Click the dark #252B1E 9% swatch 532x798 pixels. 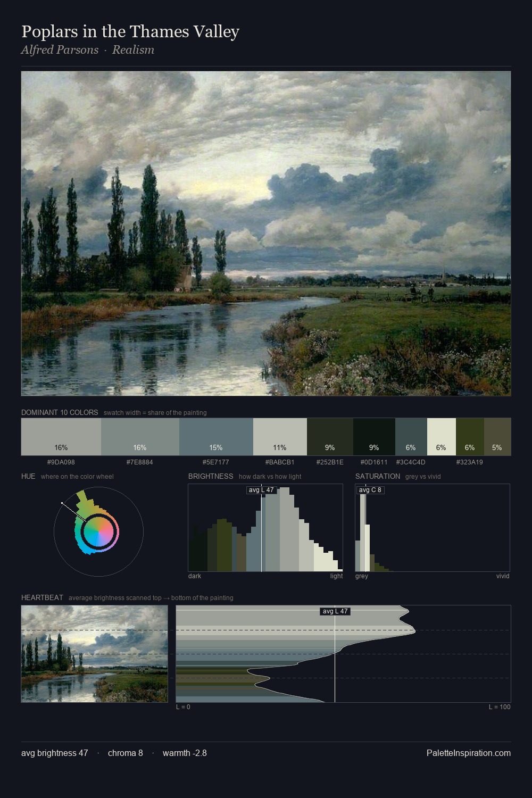coord(330,437)
